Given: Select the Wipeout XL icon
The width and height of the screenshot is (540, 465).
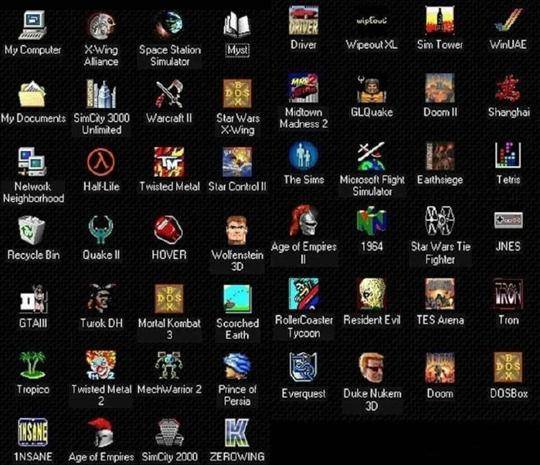Looking at the screenshot, I should [372, 21].
